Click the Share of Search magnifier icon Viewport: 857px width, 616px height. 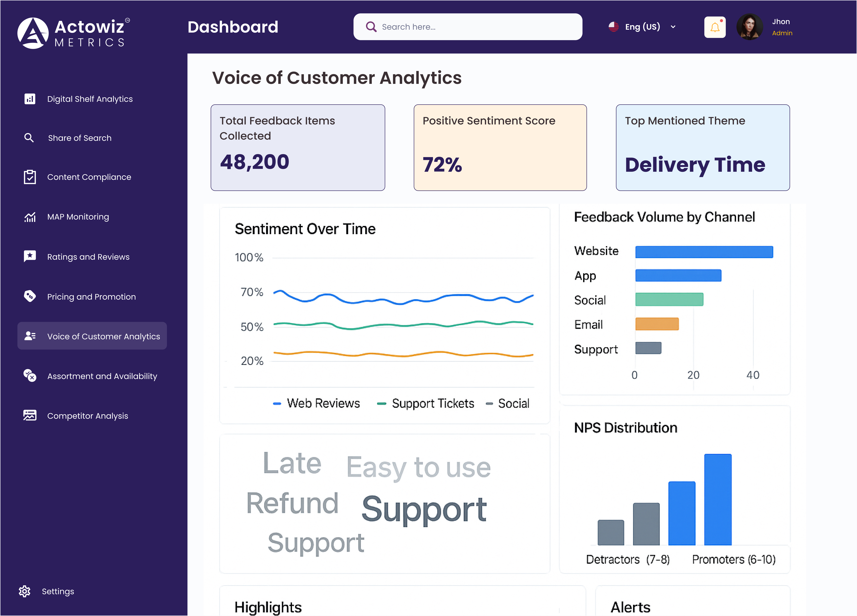tap(29, 138)
